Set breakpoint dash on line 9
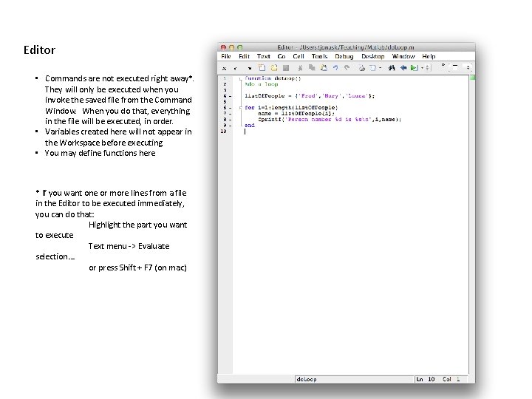Image resolution: width=532 pixels, height=399 pixels. 231,125
